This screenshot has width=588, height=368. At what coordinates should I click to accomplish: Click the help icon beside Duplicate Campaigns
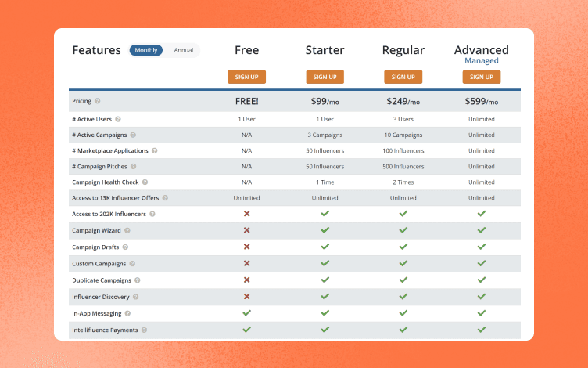[x=138, y=280]
